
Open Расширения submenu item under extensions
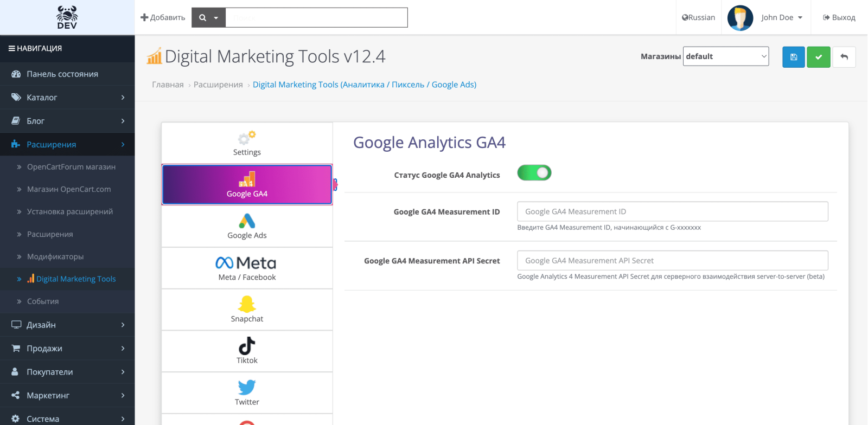pos(67,234)
